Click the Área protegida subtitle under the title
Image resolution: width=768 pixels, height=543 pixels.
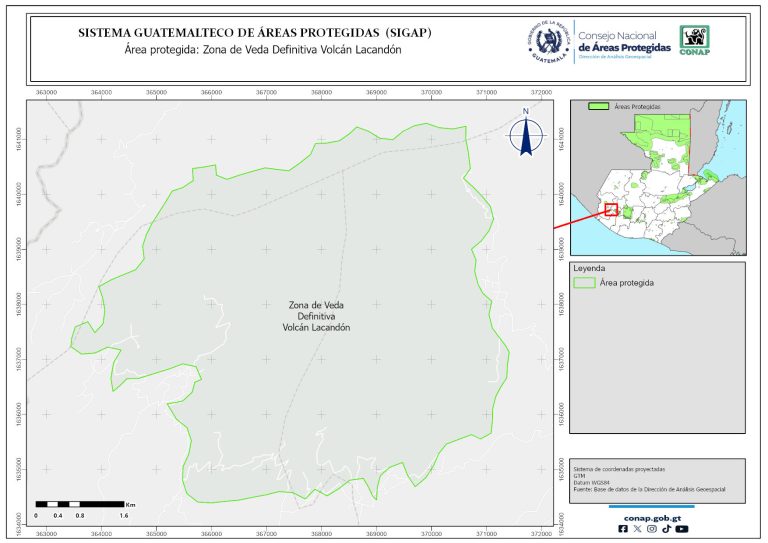(255, 50)
